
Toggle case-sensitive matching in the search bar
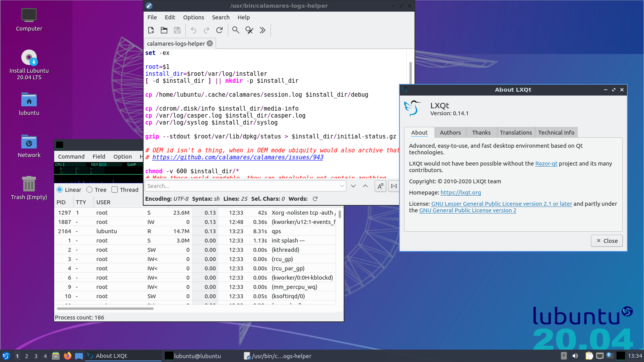[x=380, y=186]
